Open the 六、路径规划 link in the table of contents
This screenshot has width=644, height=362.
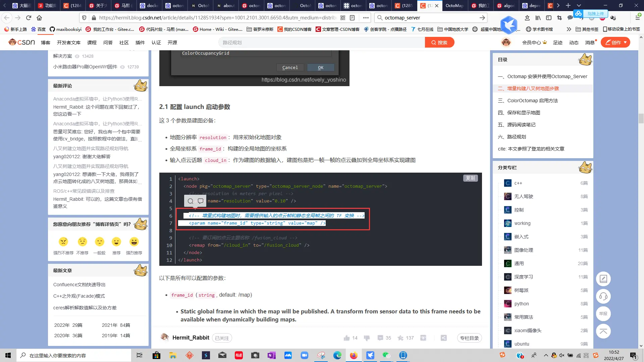coord(512,137)
